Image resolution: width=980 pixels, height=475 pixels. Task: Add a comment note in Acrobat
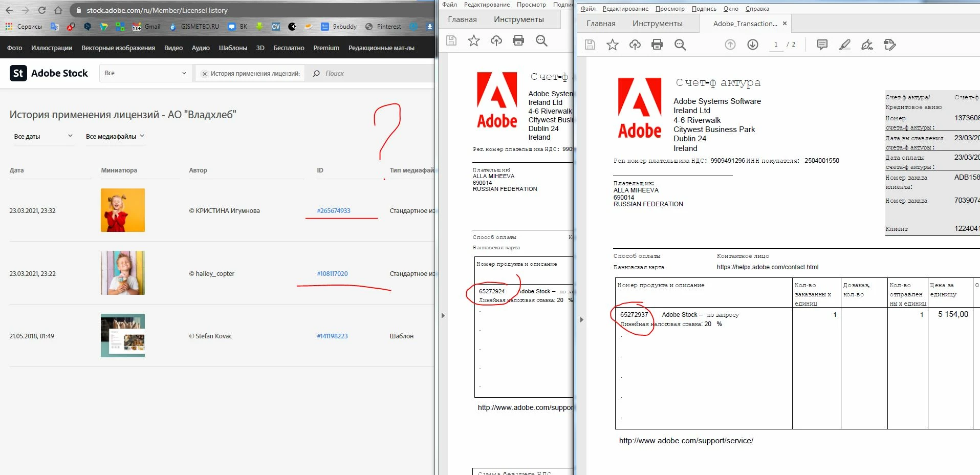pyautogui.click(x=822, y=45)
